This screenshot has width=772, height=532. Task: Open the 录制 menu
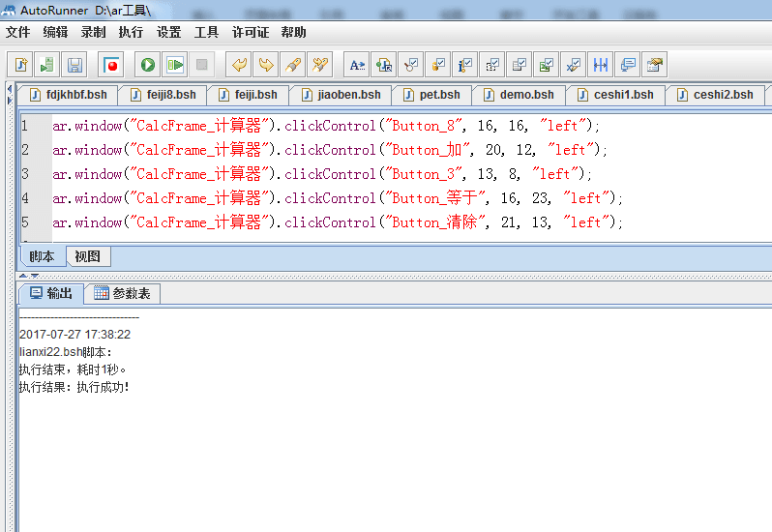point(93,32)
